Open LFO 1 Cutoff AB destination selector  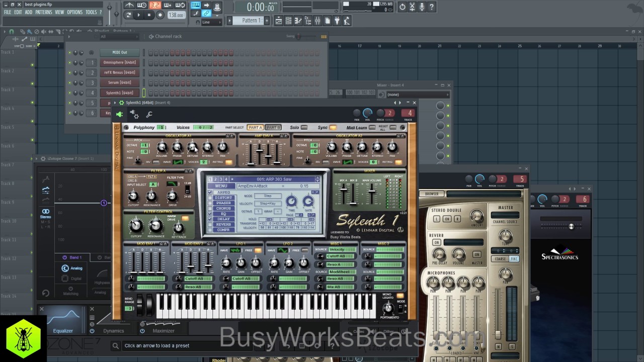click(x=245, y=279)
